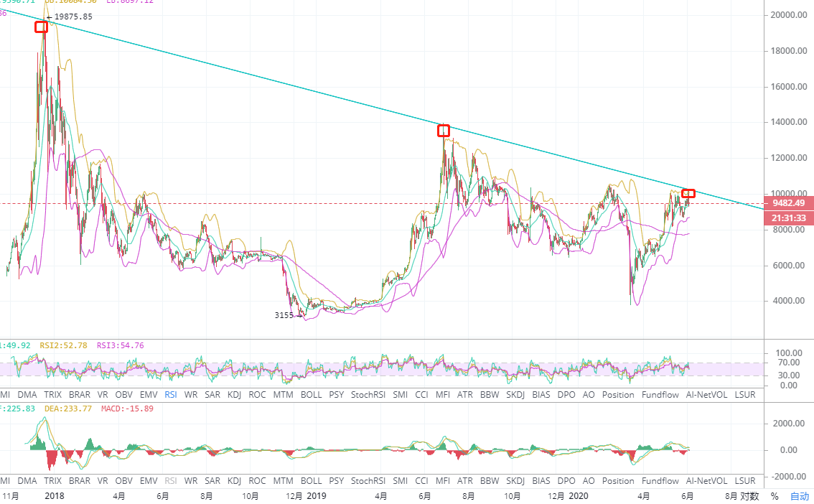Select KDJ indicator under the RSI pane

[x=234, y=394]
